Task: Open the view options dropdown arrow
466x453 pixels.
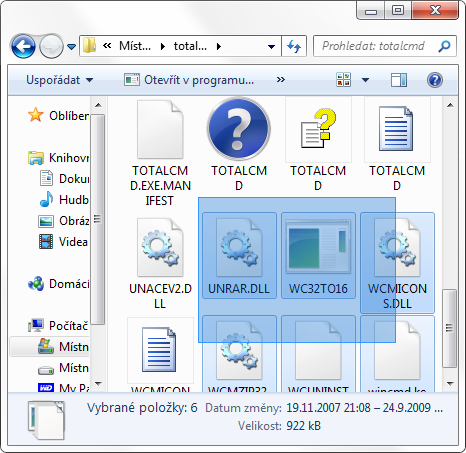Action: 366,80
